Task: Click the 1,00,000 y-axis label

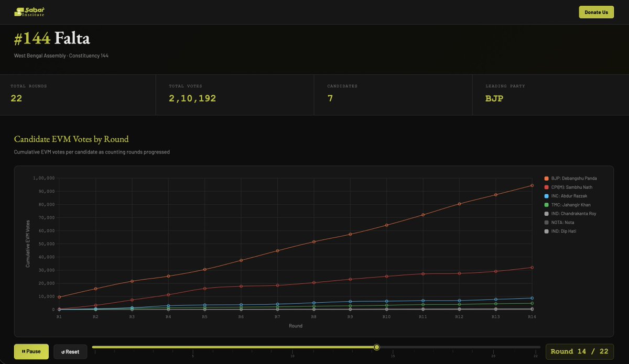Action: click(x=44, y=178)
